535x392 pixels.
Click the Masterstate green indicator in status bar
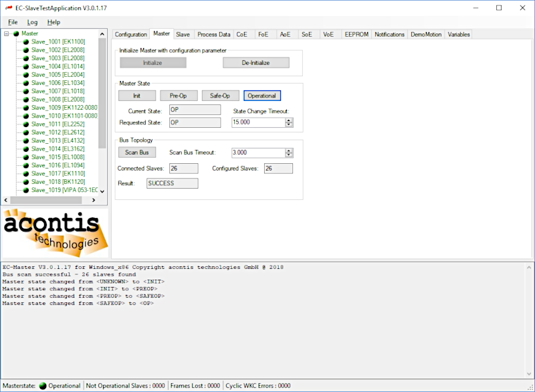pos(43,386)
